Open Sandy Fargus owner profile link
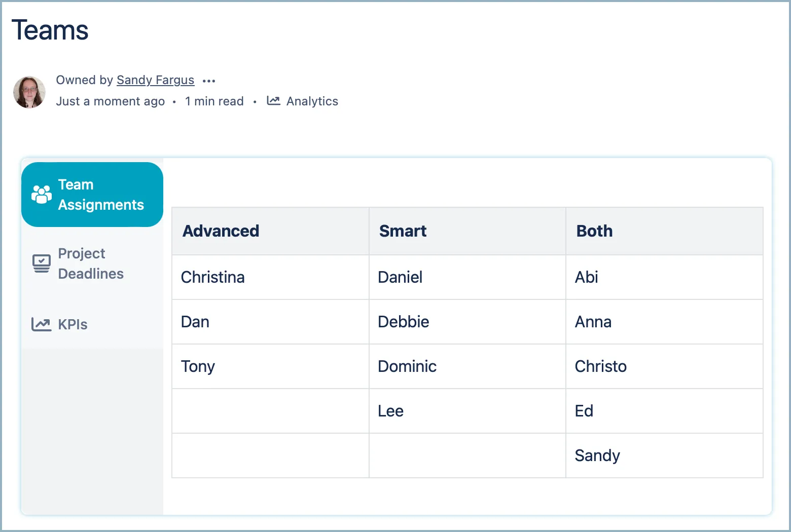Viewport: 791px width, 532px height. pyautogui.click(x=155, y=80)
